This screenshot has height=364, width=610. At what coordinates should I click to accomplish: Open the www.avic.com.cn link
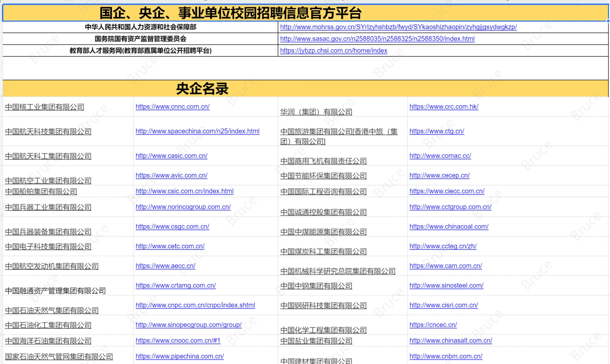171,175
